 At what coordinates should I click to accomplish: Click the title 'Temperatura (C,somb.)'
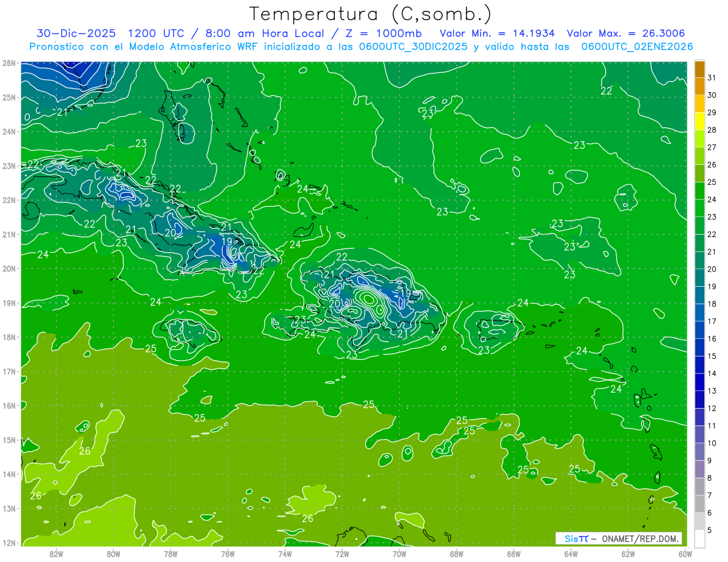(x=371, y=15)
